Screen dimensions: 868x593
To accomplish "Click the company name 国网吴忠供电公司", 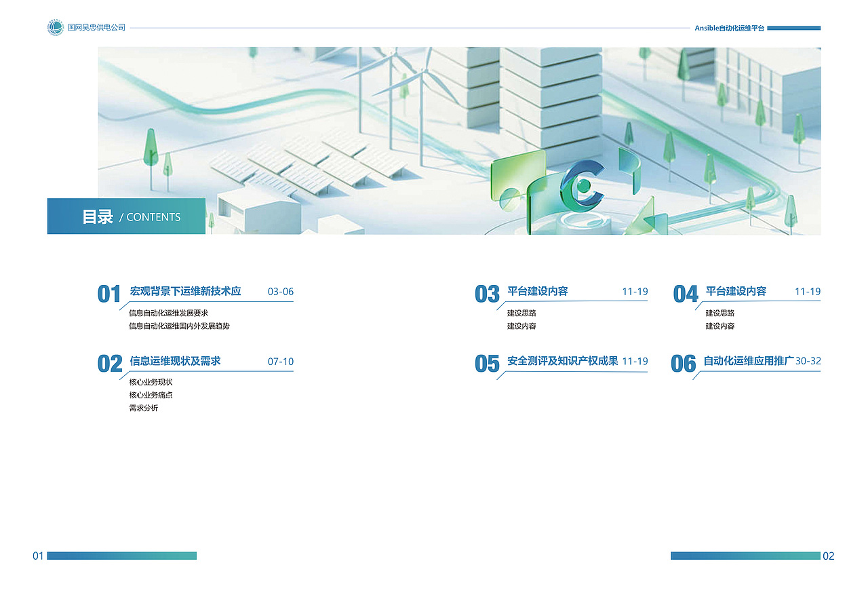I will [96, 28].
